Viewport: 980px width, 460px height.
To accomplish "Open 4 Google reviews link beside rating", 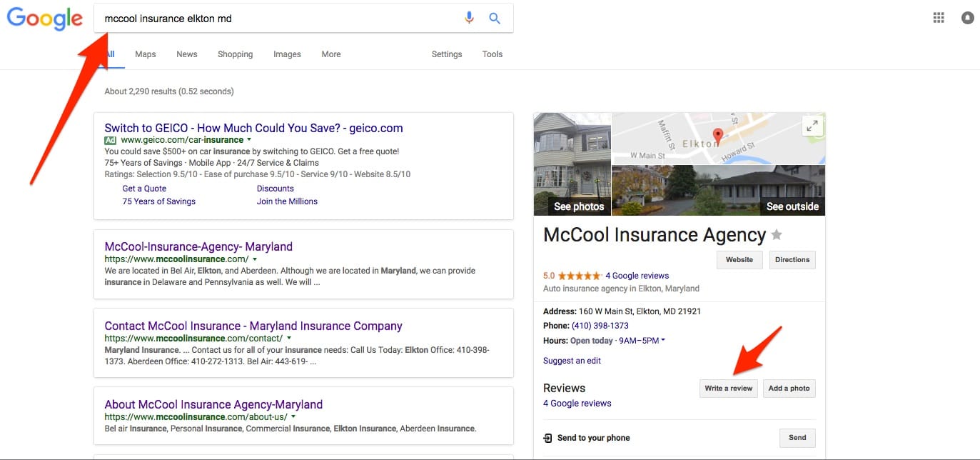I will click(x=637, y=276).
